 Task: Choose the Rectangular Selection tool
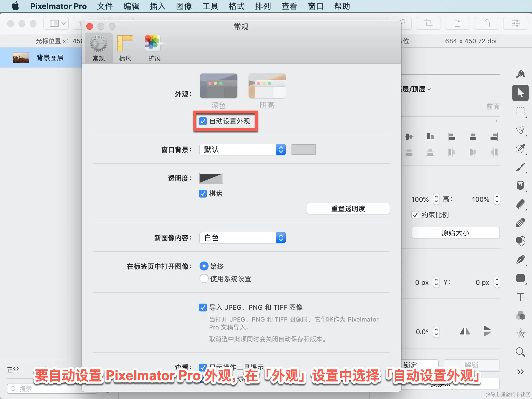(520, 112)
